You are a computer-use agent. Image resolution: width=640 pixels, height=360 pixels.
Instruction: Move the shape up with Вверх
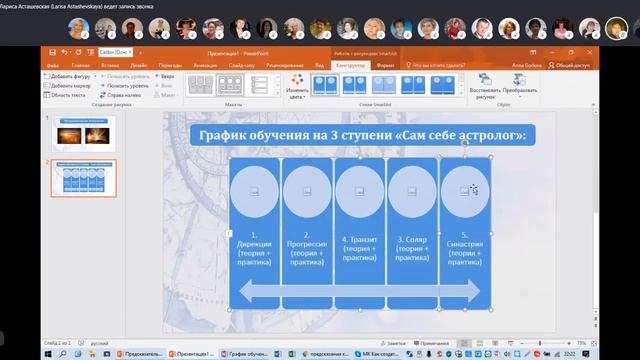point(164,76)
